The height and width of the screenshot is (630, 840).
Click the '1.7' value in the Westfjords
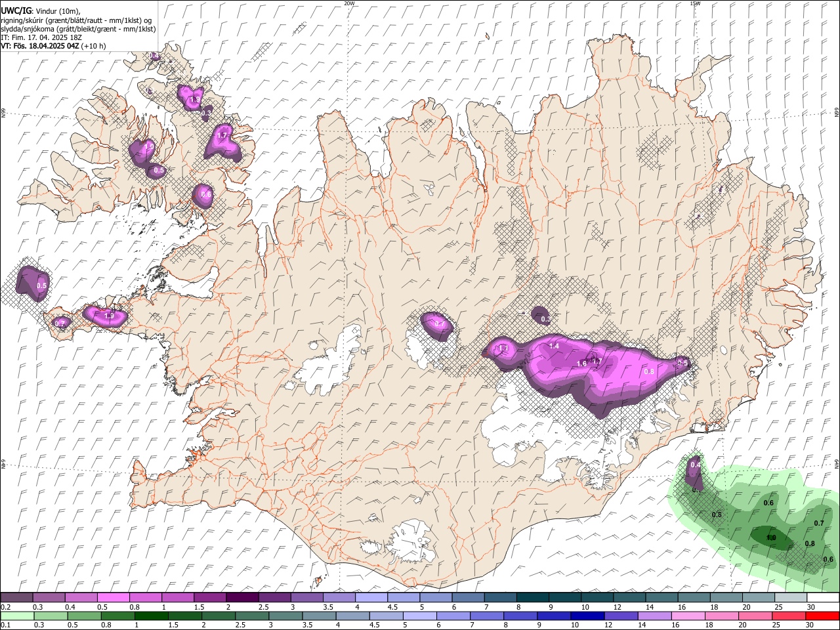(x=222, y=136)
